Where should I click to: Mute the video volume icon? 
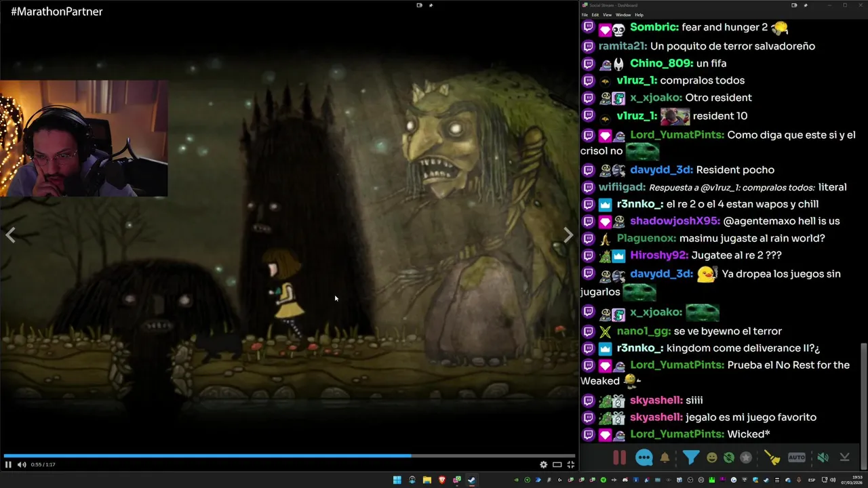tap(22, 464)
